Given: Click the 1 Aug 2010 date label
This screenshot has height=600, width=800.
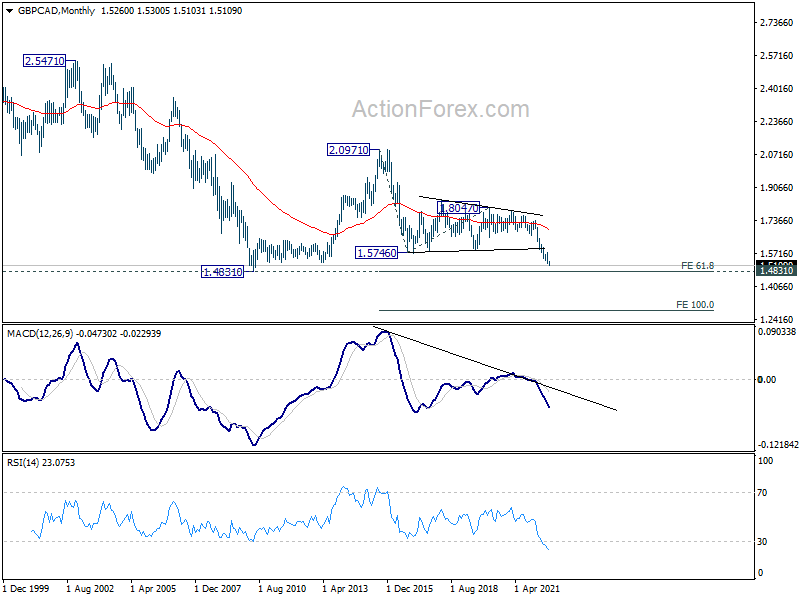Looking at the screenshot, I should (x=282, y=588).
